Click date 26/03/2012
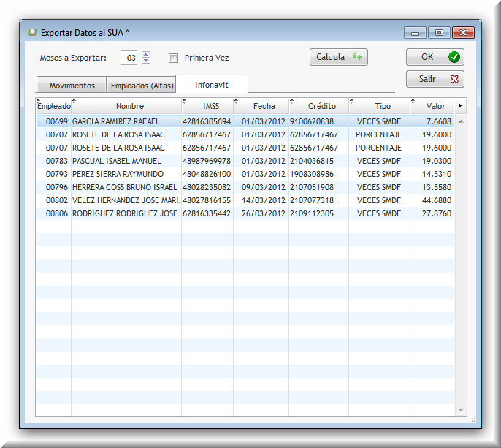Viewport: 501px width, 448px height. (263, 213)
